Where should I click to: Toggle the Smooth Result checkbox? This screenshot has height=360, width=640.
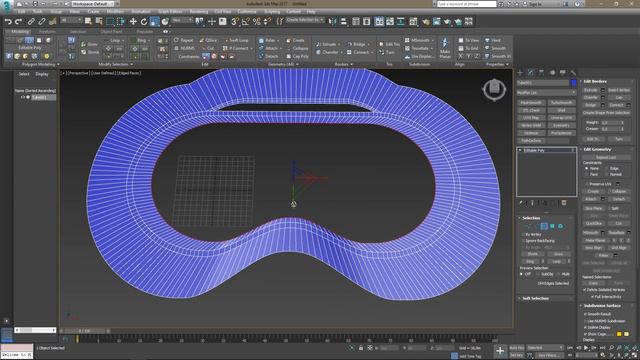point(585,314)
